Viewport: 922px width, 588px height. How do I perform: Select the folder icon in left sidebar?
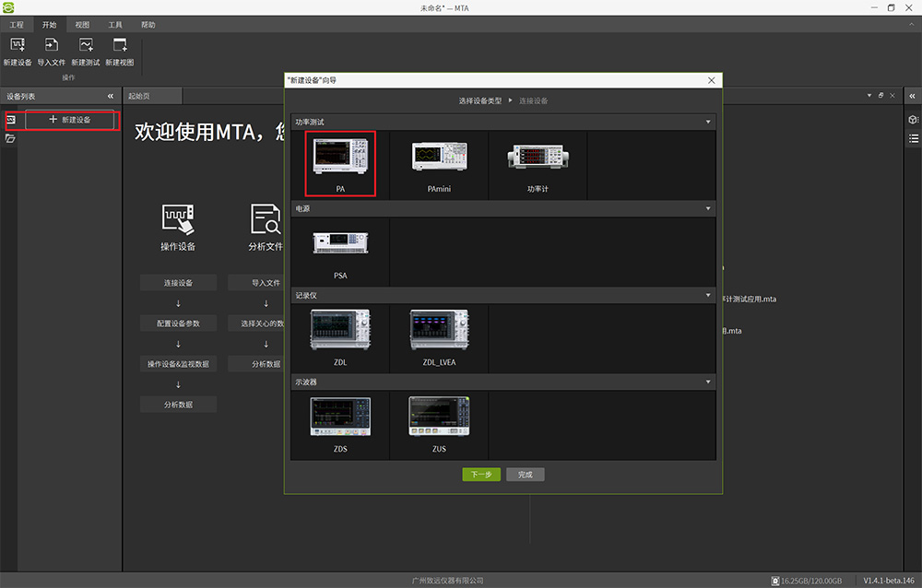10,138
